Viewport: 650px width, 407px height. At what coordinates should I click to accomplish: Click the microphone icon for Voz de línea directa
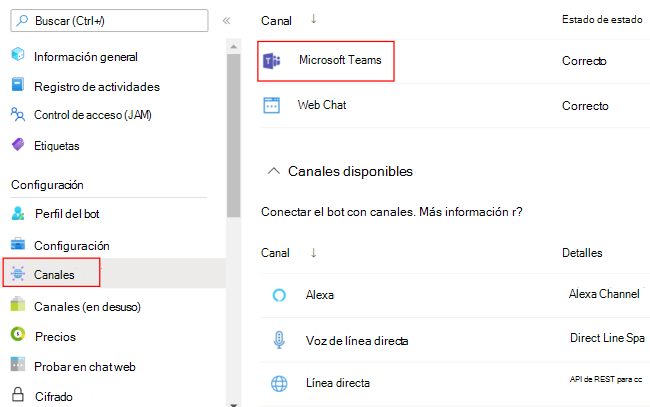point(279,340)
